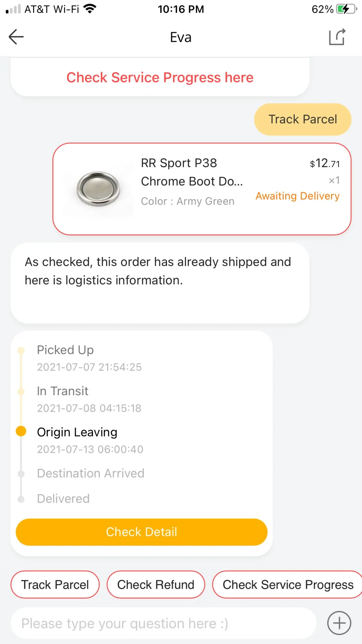Tap the Wi-Fi status icon
The width and height of the screenshot is (362, 644).
90,9
